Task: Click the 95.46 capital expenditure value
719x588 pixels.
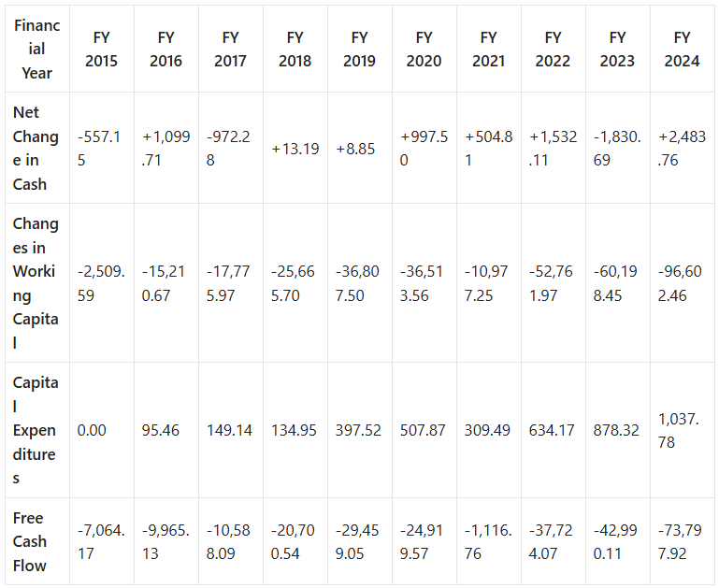Action: [161, 430]
